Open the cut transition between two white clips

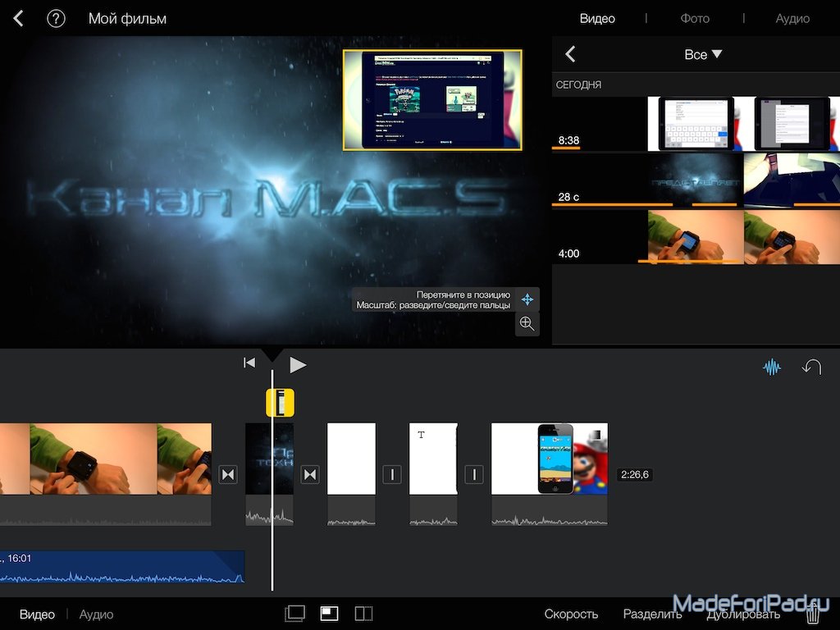(x=392, y=474)
